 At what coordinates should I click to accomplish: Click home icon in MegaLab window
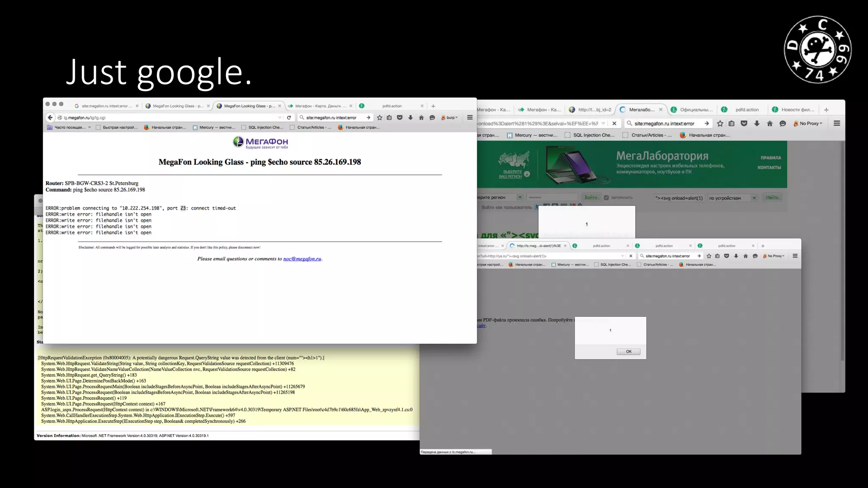770,123
